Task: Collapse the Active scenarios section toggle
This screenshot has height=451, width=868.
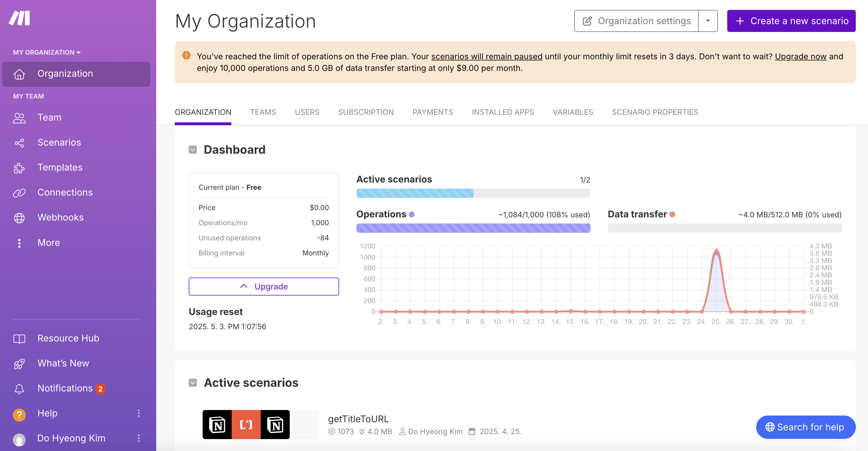Action: pyautogui.click(x=193, y=382)
